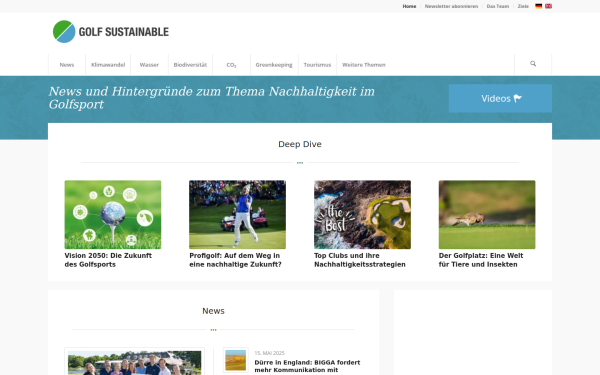Open Newsletter abonnieren link
The height and width of the screenshot is (375, 600).
pos(451,6)
